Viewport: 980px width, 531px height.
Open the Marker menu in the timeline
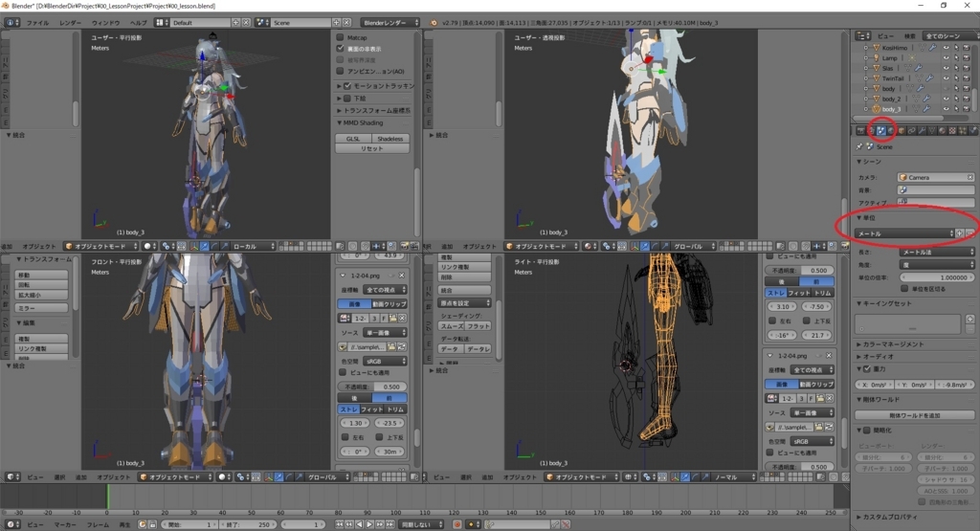pos(65,524)
